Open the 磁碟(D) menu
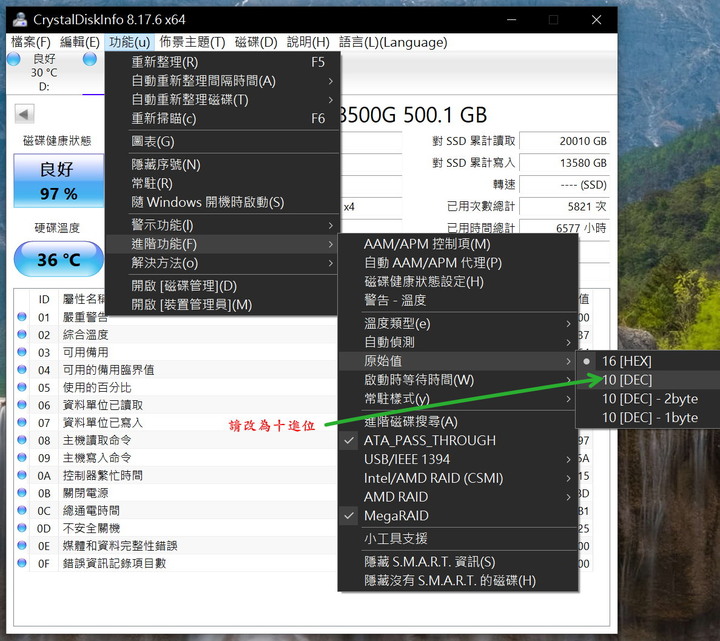This screenshot has width=720, height=641. [256, 42]
